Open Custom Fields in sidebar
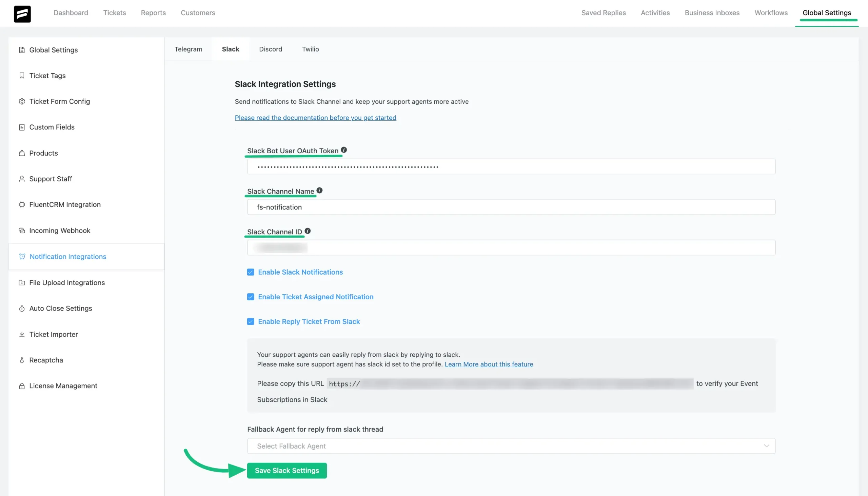868x496 pixels. tap(86, 127)
